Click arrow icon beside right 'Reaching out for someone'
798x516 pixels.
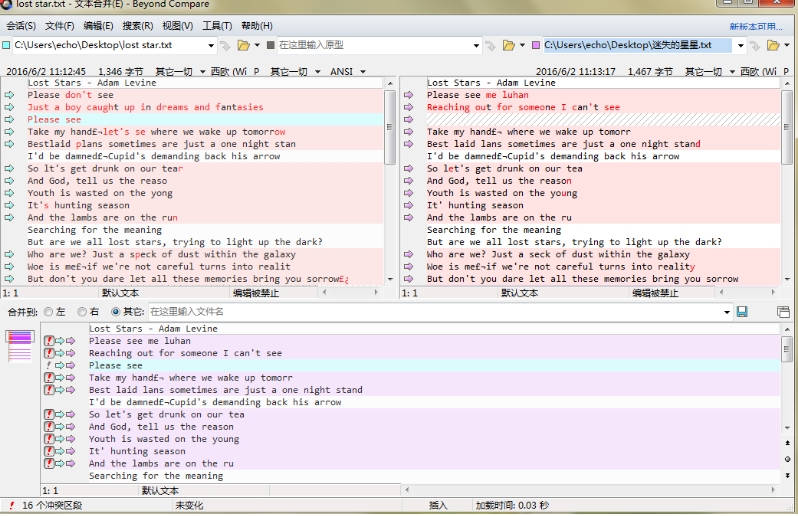pos(408,107)
